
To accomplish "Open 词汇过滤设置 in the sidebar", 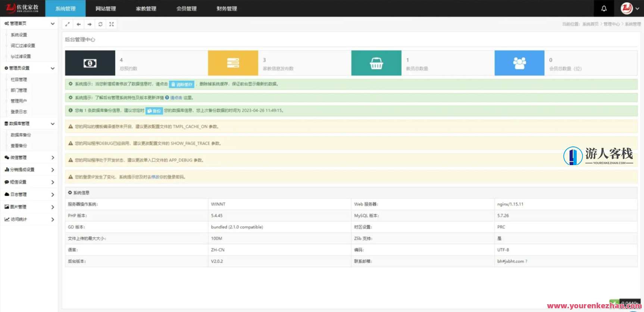I will pyautogui.click(x=23, y=45).
